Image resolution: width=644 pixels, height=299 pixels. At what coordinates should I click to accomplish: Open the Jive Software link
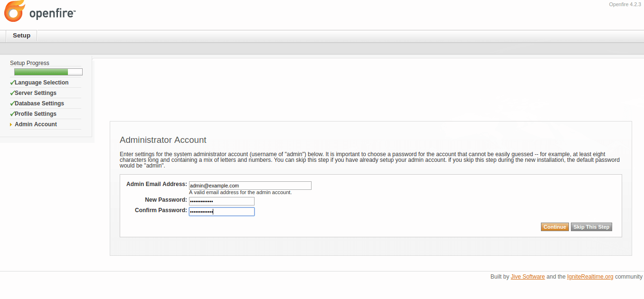point(528,277)
